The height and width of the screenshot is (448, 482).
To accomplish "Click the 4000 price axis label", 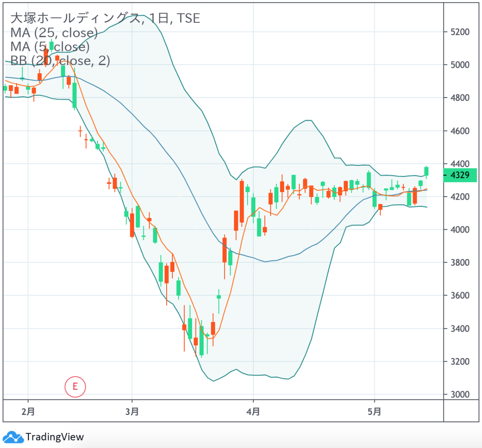I will point(460,230).
